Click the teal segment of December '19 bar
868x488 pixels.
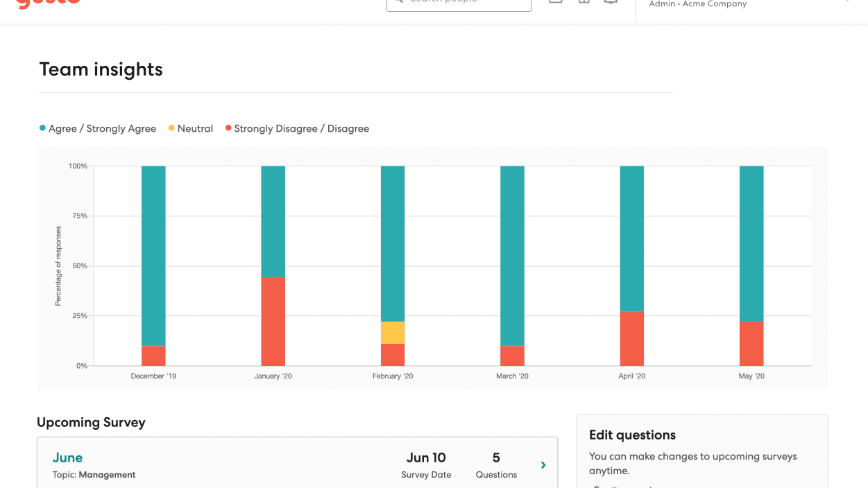(153, 255)
